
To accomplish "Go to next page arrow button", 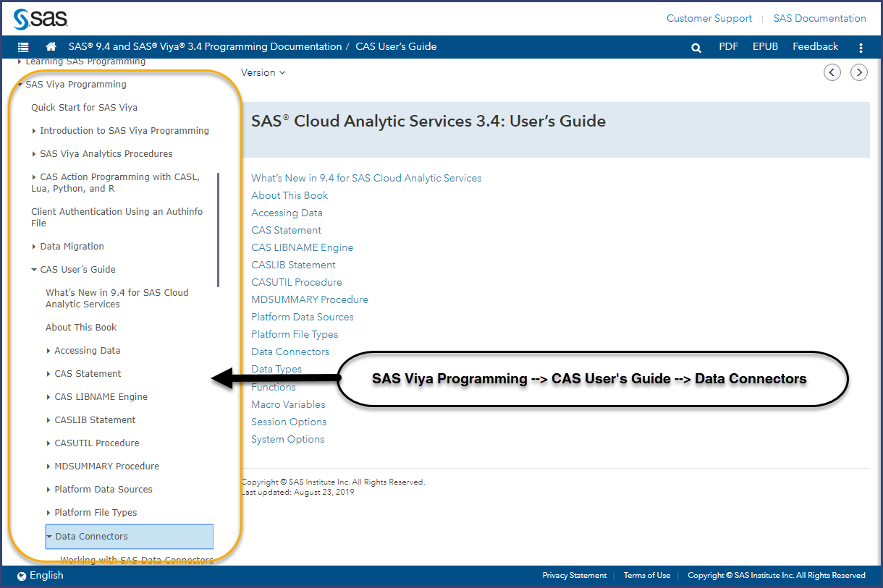I will point(859,72).
